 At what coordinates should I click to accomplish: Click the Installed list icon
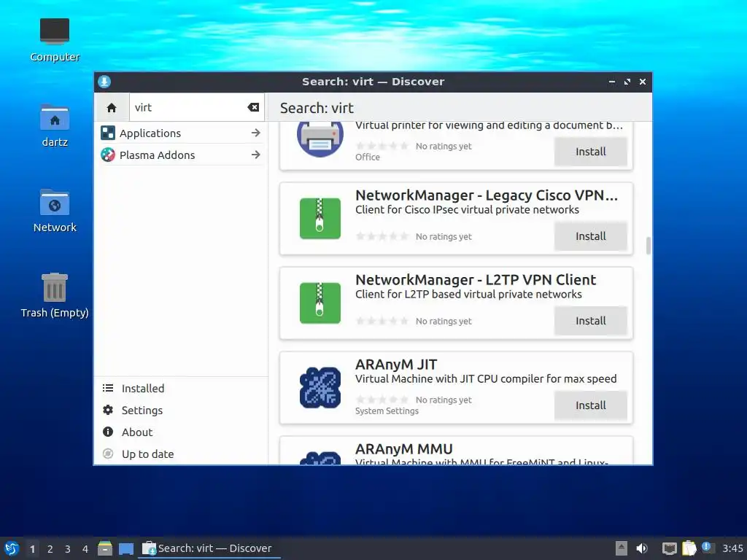tap(108, 388)
